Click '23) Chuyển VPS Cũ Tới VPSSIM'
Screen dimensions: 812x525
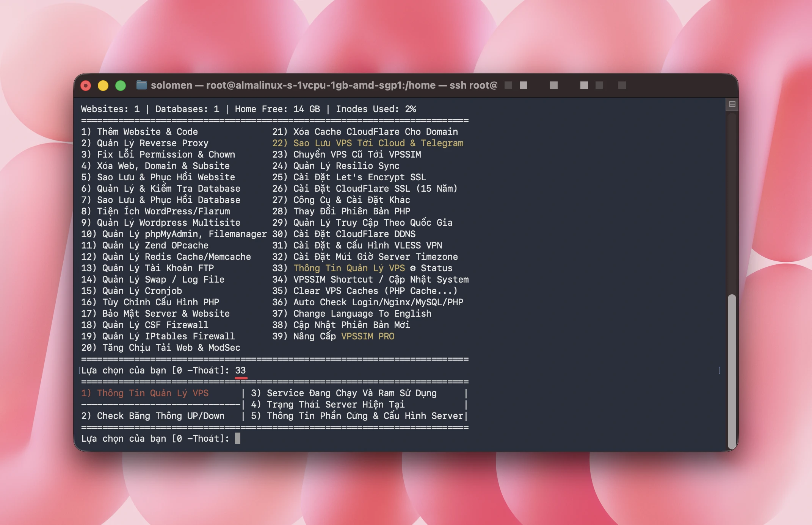[346, 155]
